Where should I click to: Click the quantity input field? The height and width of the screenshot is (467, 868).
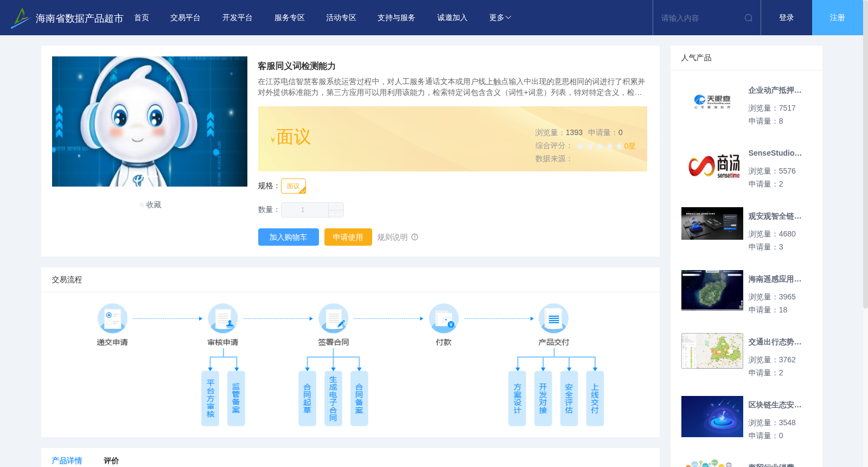[x=305, y=210]
